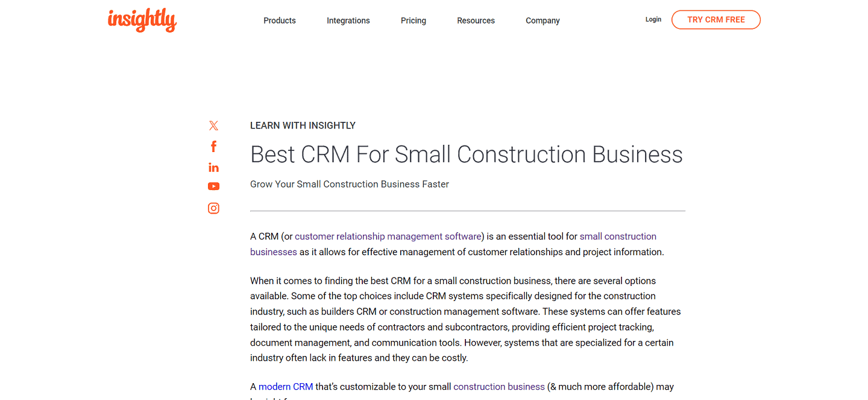Click the Insightly logo to go home
The height and width of the screenshot is (400, 868).
tap(142, 20)
